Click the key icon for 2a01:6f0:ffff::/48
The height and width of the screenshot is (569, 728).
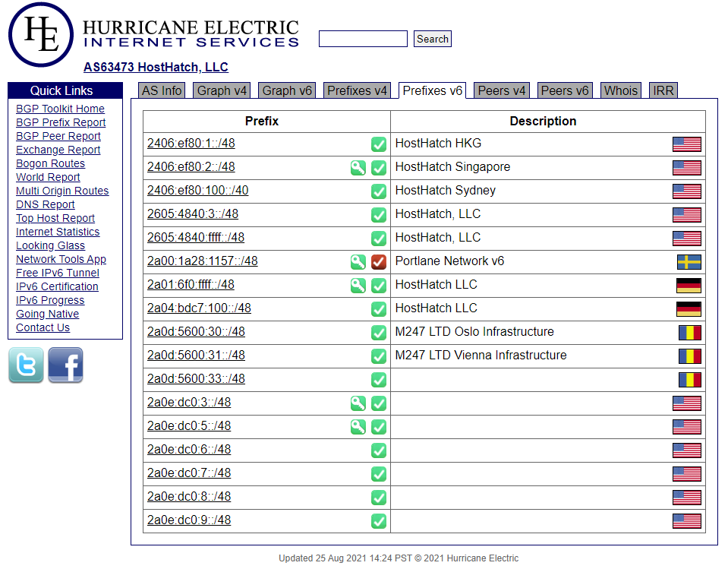(x=358, y=285)
